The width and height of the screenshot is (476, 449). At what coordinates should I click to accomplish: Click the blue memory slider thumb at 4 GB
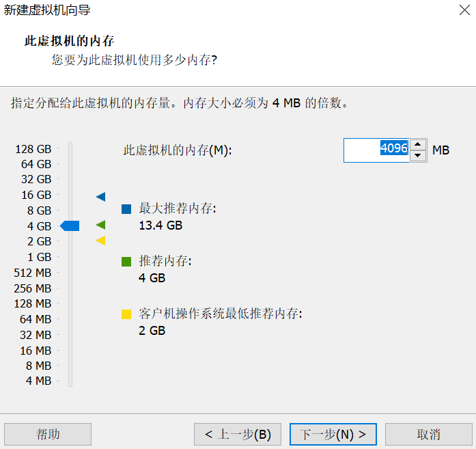(70, 226)
